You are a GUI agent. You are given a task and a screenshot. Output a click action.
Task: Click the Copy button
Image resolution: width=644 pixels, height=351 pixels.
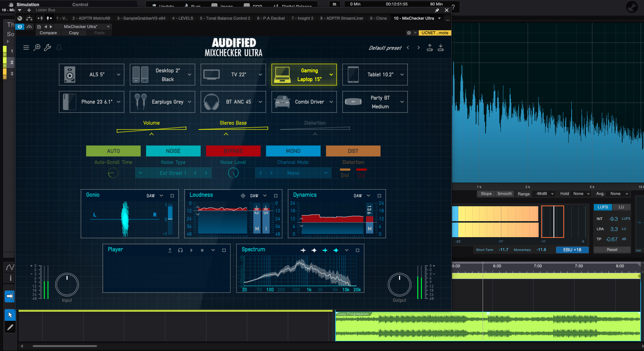pos(74,33)
